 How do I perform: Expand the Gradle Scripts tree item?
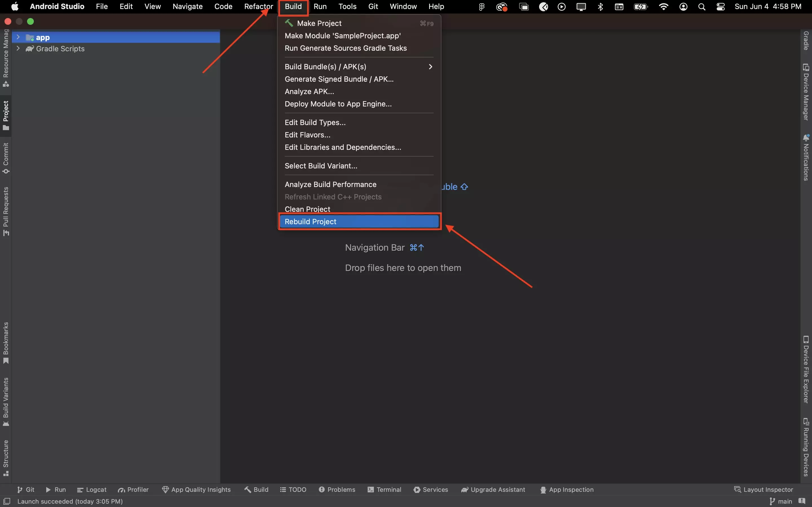[x=17, y=48]
